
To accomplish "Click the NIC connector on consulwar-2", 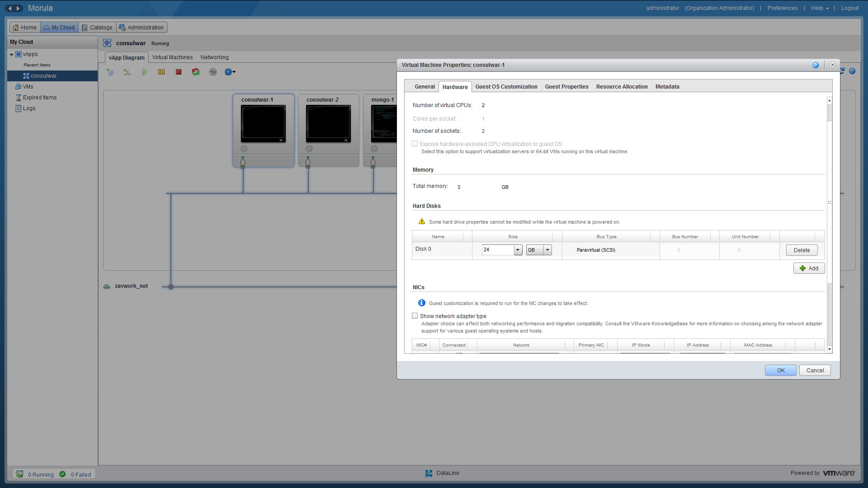I will tap(308, 163).
